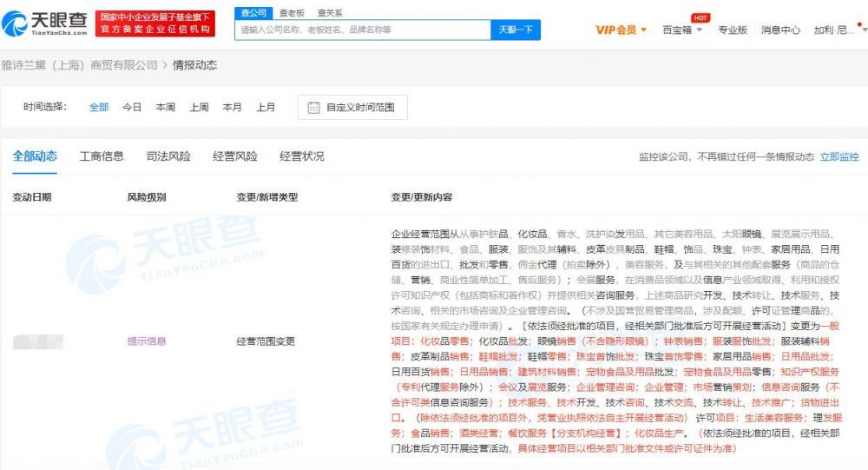Screen dimensions: 868x470
Task: Click the 天眼一下 search button
Action: (x=516, y=30)
